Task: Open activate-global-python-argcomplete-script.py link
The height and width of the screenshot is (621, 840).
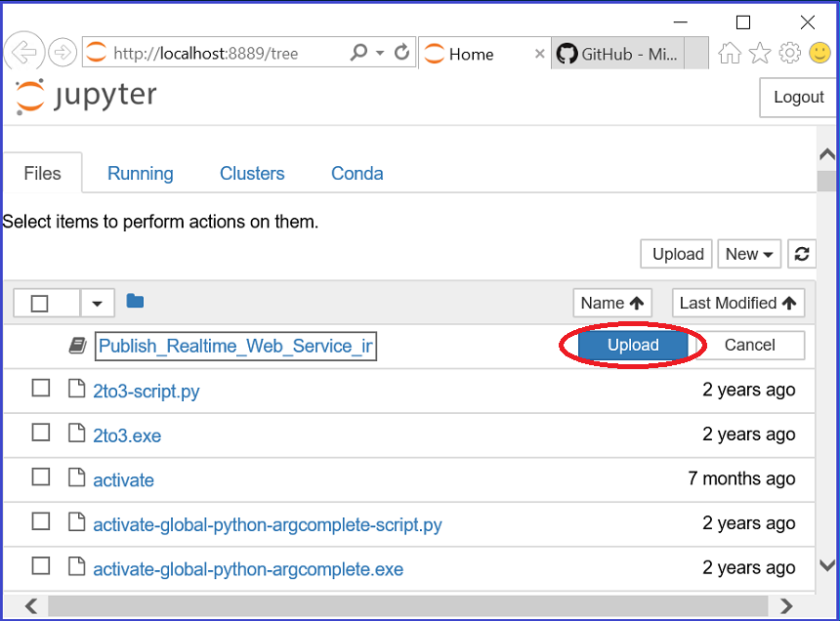Action: click(268, 524)
